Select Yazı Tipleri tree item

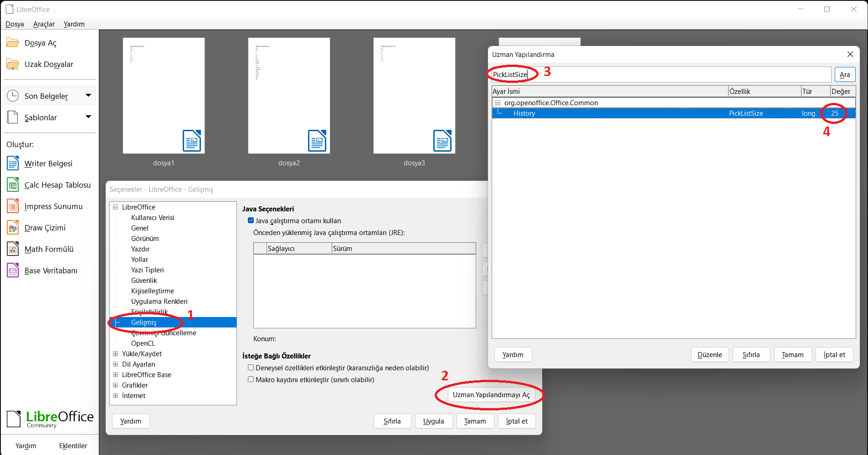(147, 270)
